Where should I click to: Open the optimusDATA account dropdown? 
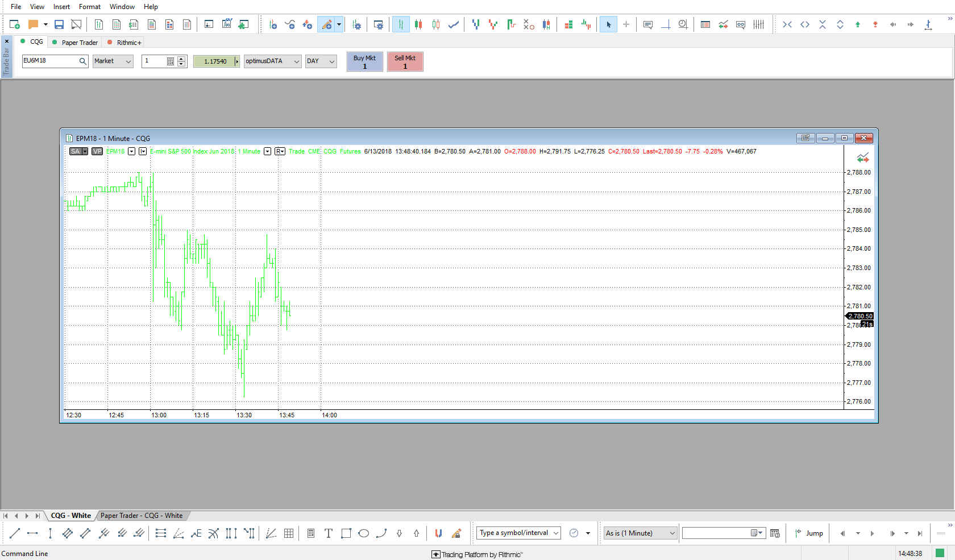(x=273, y=61)
